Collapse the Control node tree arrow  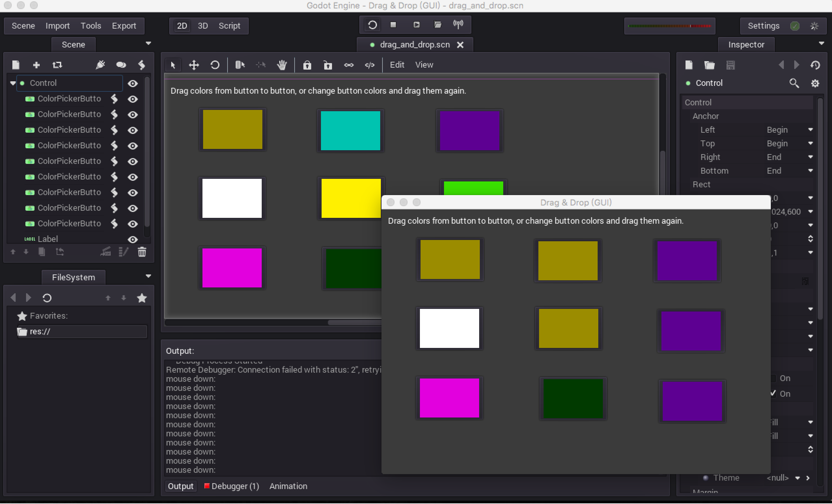[13, 83]
